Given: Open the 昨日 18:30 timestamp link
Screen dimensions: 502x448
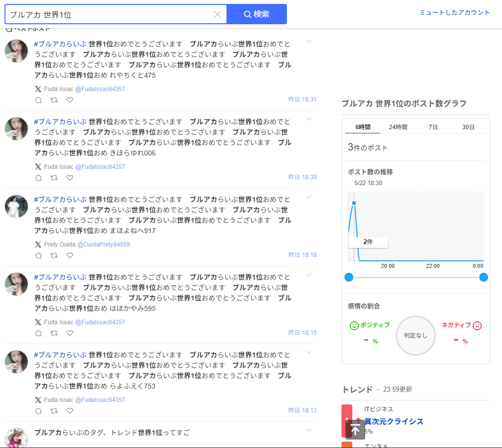Looking at the screenshot, I should 302,177.
